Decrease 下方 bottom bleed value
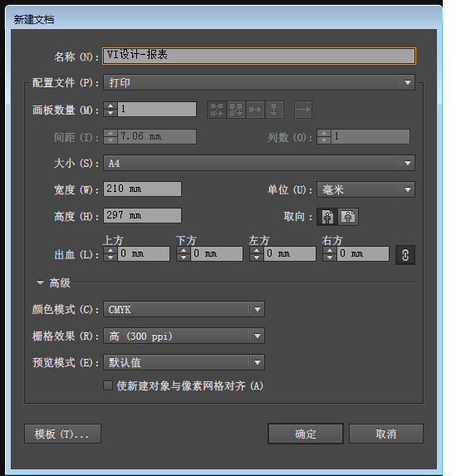The width and height of the screenshot is (471, 476). pyautogui.click(x=184, y=258)
